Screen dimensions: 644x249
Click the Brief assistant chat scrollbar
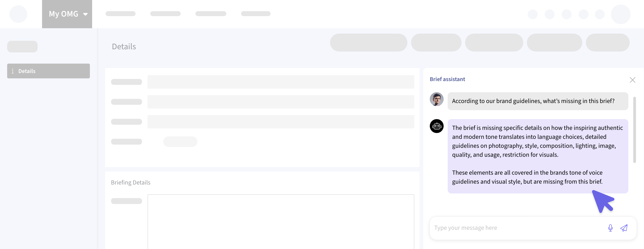635,130
